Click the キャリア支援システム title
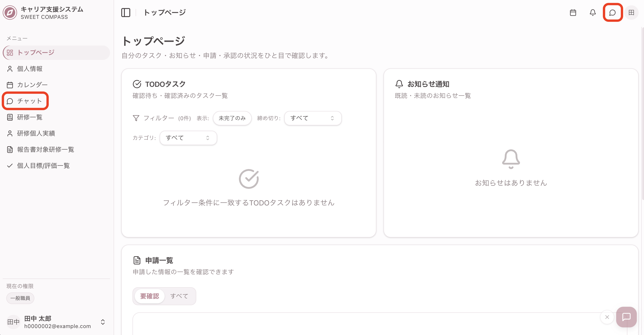The image size is (644, 335). tap(52, 9)
